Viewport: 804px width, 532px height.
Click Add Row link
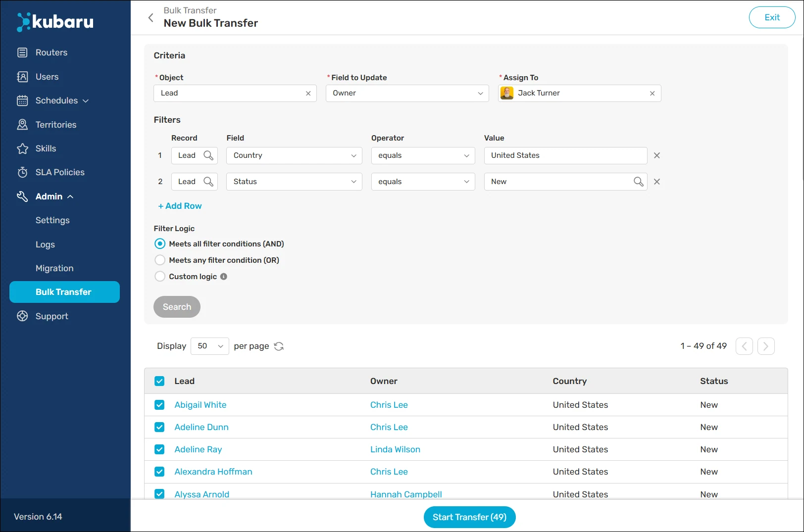pyautogui.click(x=180, y=206)
